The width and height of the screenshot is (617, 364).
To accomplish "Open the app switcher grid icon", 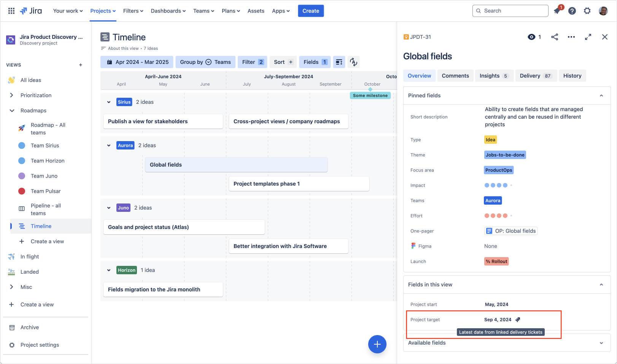I will click(x=11, y=11).
